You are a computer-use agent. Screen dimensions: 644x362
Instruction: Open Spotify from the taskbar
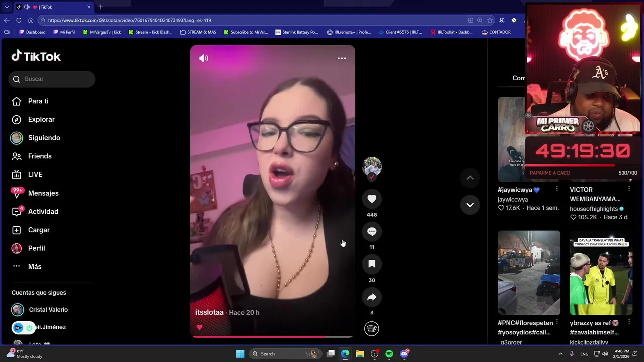(389, 354)
